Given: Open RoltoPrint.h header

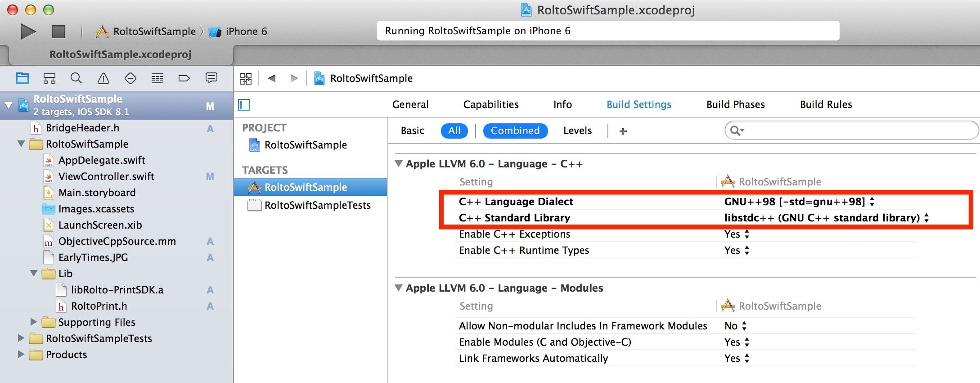Looking at the screenshot, I should (x=99, y=306).
